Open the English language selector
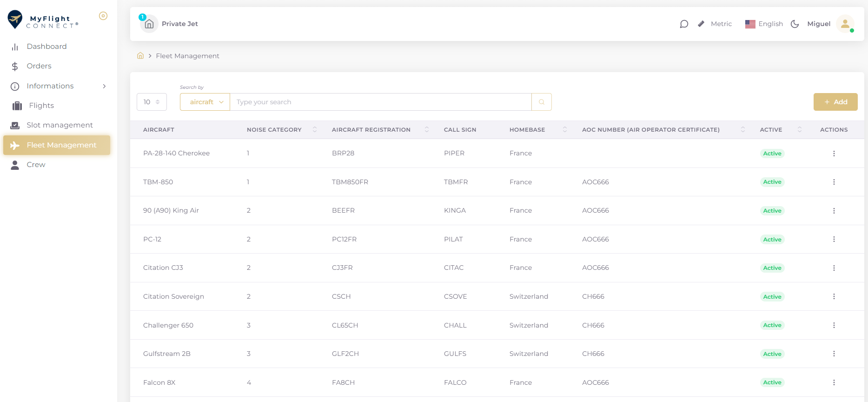 [764, 24]
